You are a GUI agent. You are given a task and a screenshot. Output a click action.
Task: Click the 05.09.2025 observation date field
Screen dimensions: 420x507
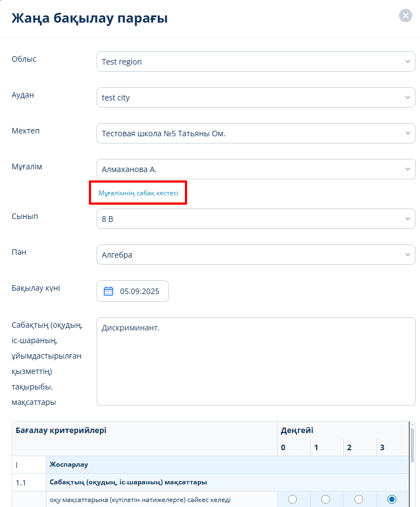[x=139, y=291]
